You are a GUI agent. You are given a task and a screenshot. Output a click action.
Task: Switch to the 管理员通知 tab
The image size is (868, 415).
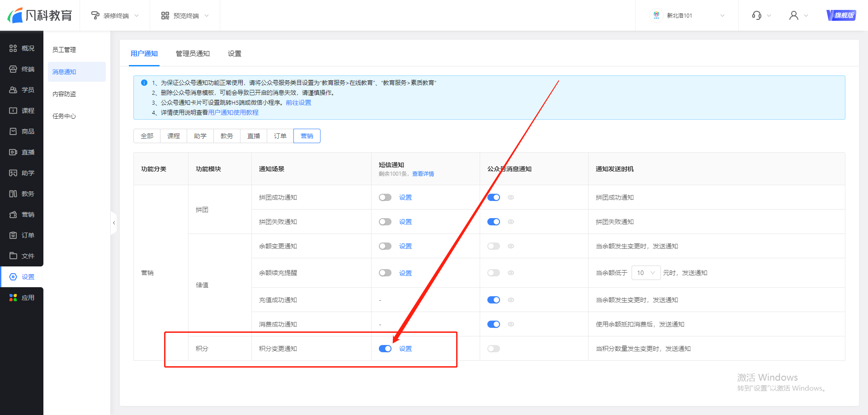193,54
